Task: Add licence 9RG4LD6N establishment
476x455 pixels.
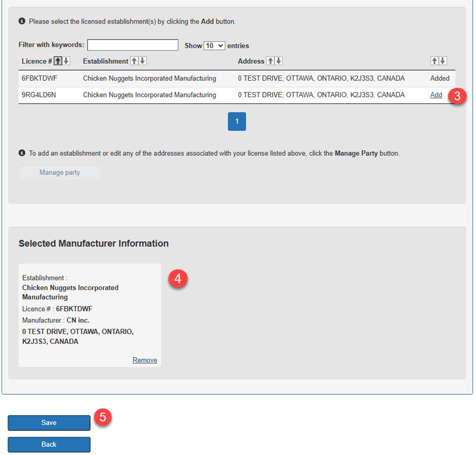Action: [436, 94]
